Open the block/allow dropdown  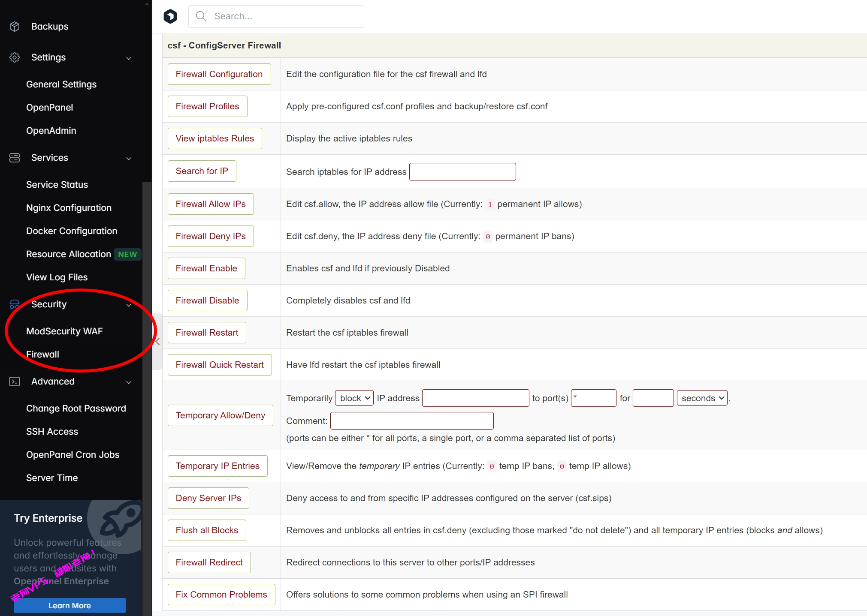tap(354, 398)
